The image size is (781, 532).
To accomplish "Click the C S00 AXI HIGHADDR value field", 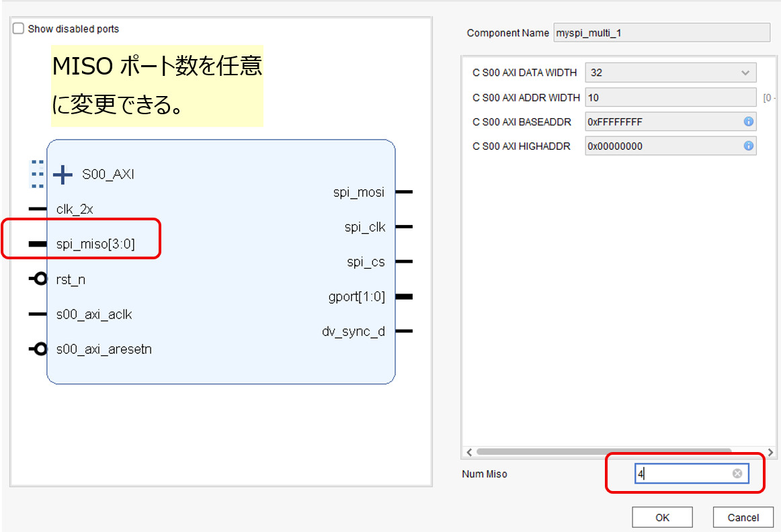I will point(662,146).
